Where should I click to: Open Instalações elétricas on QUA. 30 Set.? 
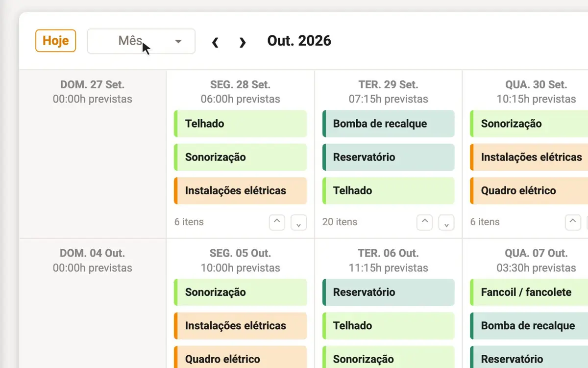pos(529,158)
